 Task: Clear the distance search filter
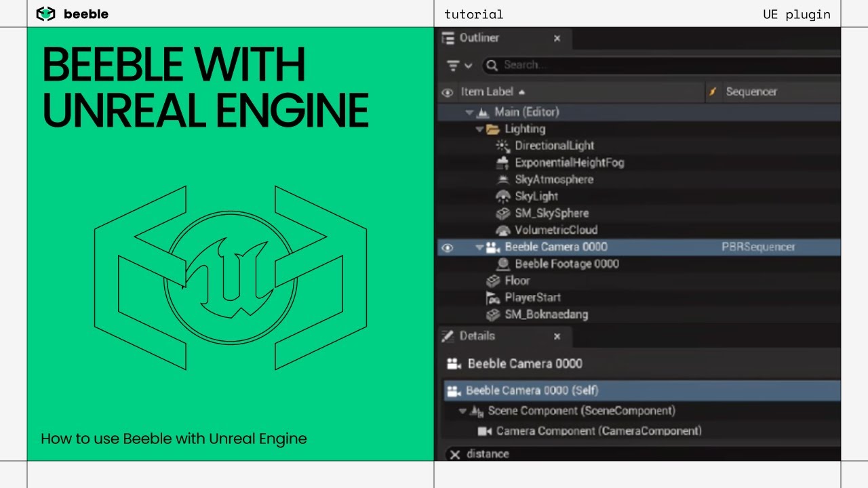455,454
